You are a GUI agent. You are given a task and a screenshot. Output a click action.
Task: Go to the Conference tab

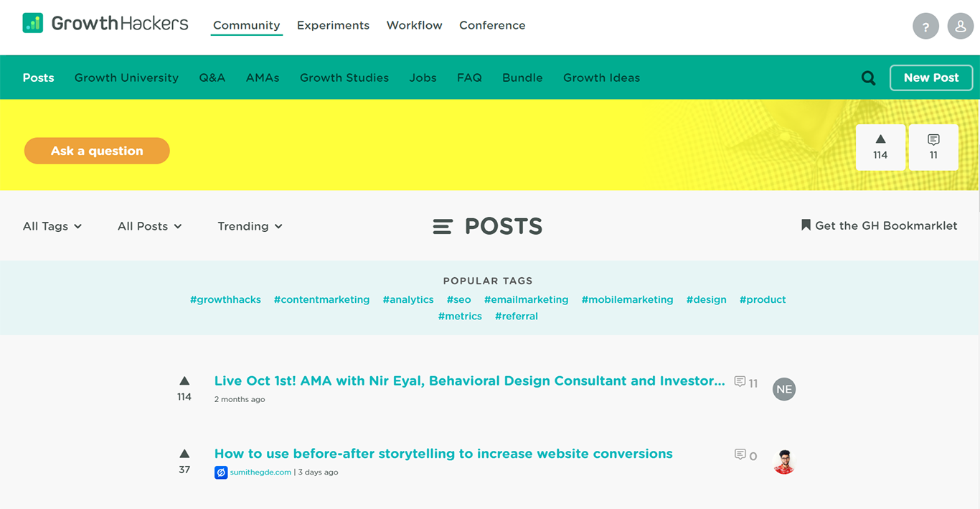(x=492, y=25)
